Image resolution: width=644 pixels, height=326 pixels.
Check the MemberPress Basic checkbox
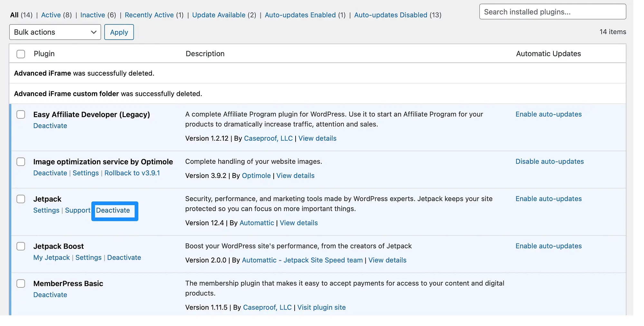21,284
